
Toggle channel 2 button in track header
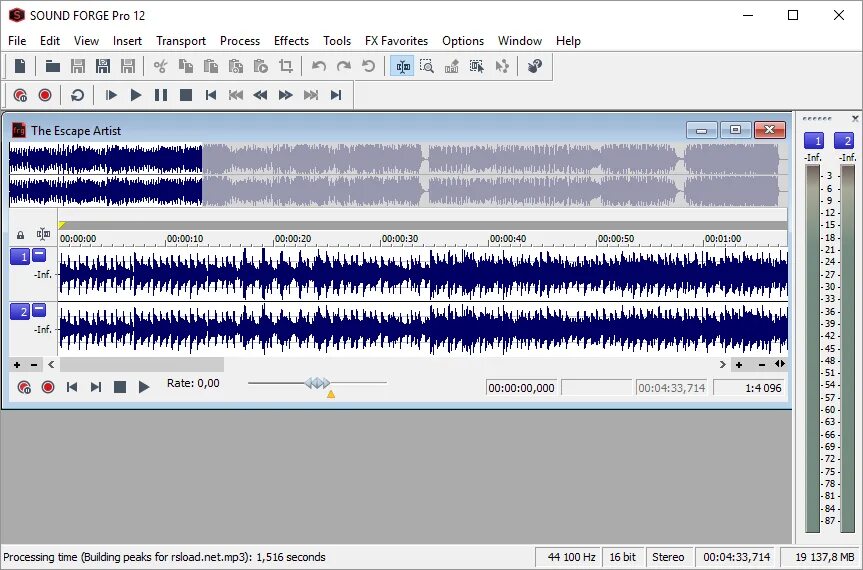20,311
